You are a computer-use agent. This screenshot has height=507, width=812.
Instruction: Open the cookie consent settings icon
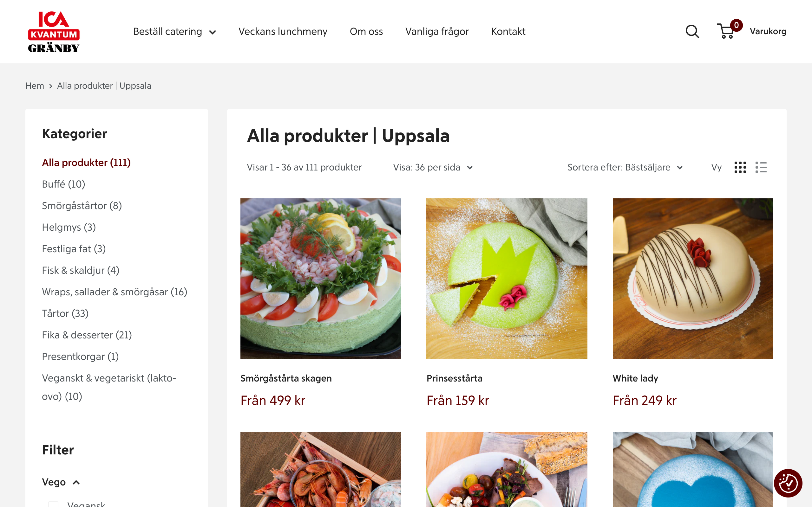pos(789,484)
